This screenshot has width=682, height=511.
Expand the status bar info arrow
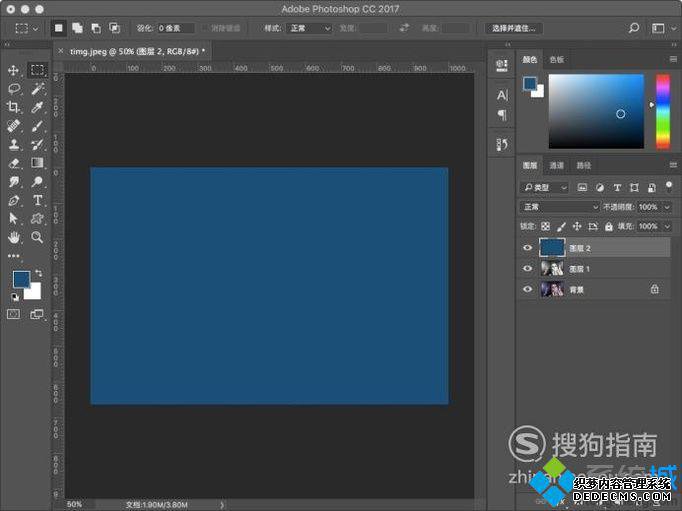tap(222, 505)
